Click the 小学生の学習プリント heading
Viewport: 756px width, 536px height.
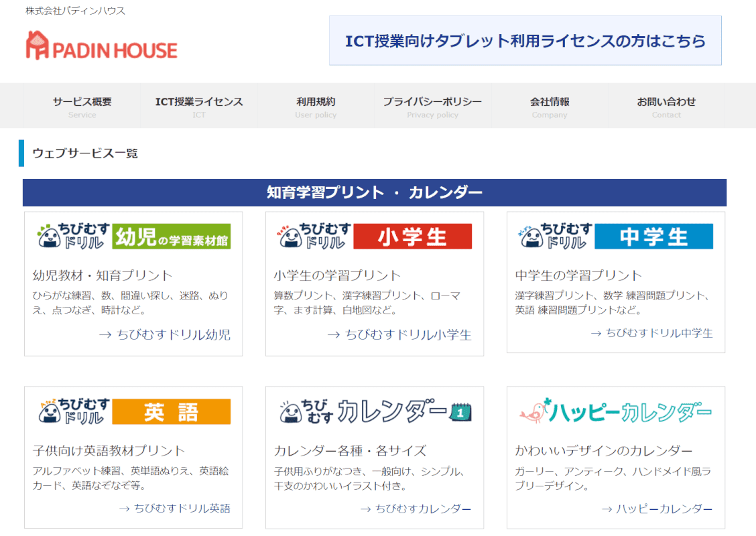(x=337, y=275)
